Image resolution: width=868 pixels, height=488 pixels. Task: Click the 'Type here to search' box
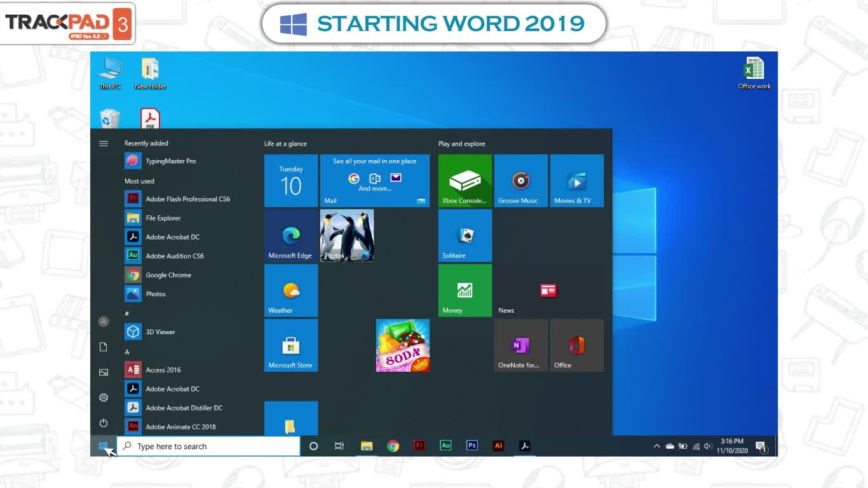pos(208,446)
